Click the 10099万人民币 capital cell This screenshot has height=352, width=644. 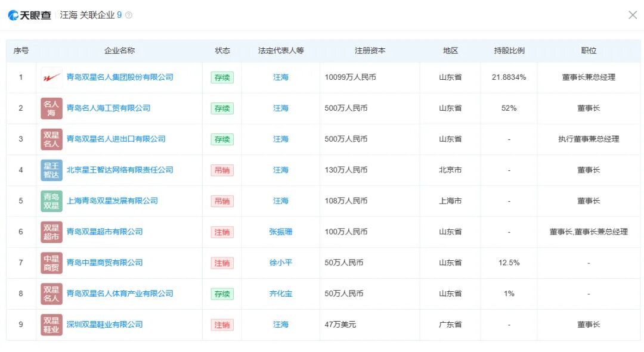tap(351, 77)
